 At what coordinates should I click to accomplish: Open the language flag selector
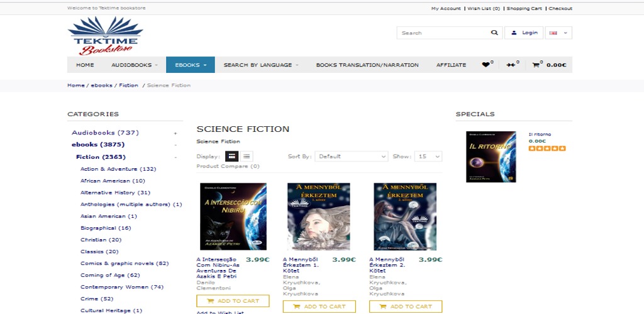click(x=558, y=33)
